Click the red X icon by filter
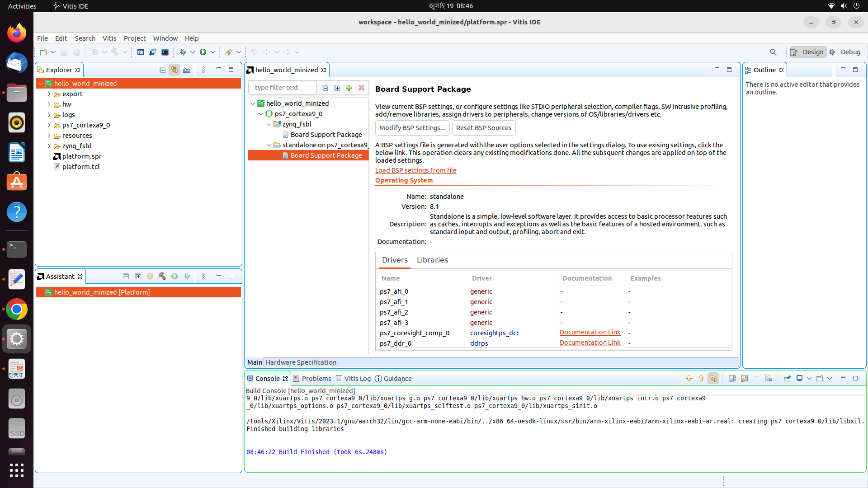 point(361,88)
